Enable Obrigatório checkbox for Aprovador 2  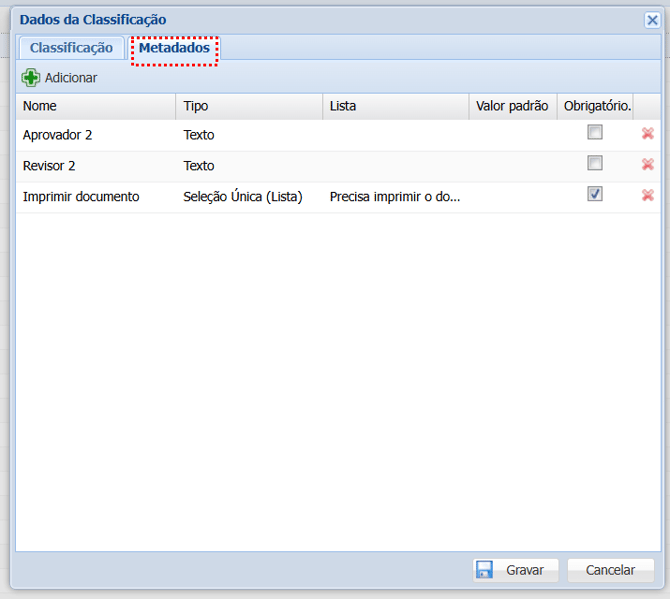coord(595,133)
